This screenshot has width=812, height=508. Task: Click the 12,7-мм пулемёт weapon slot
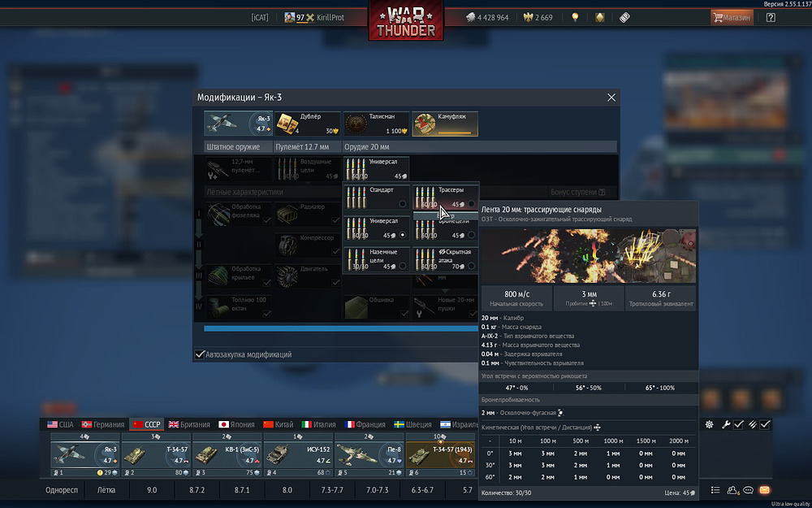239,169
